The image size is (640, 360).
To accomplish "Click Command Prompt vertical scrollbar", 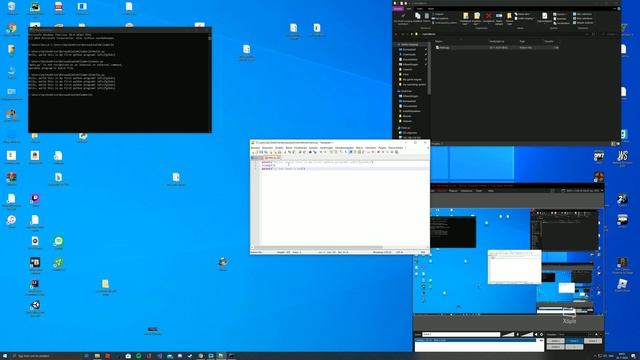I will (210, 82).
